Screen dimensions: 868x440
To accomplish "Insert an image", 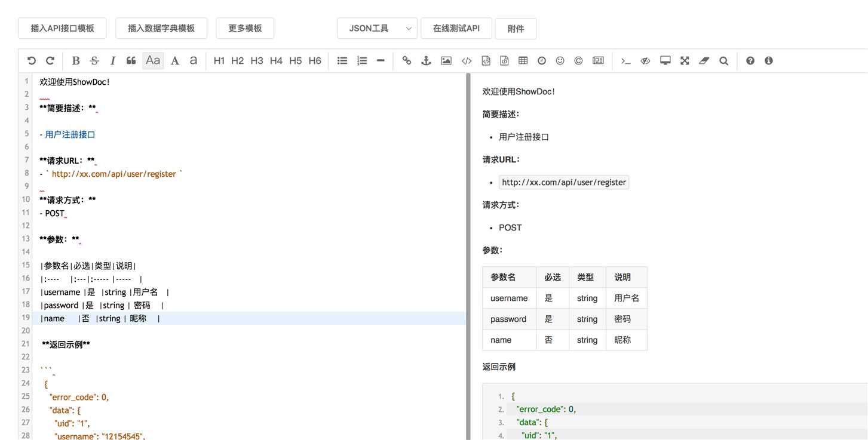I will coord(446,60).
